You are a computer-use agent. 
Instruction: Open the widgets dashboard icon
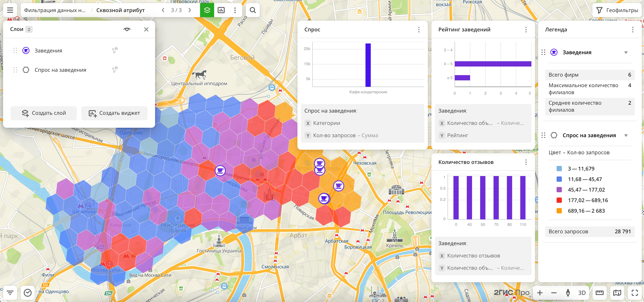click(x=221, y=10)
